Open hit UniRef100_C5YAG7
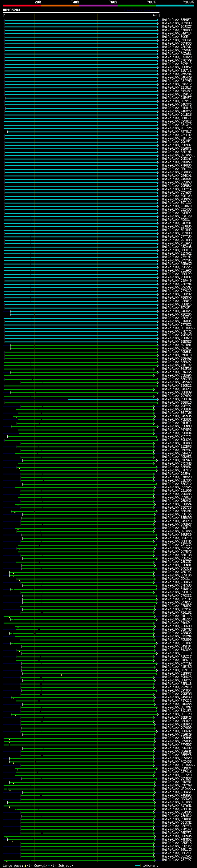The height and width of the screenshot is (868, 197). [x=176, y=193]
